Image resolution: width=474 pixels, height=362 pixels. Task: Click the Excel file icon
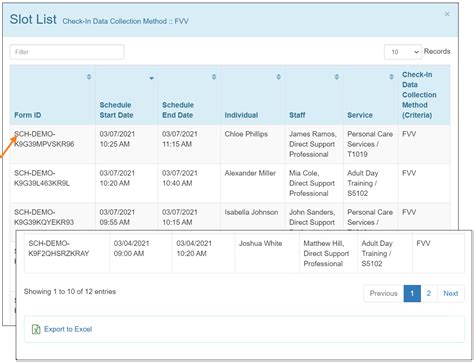coord(36,329)
